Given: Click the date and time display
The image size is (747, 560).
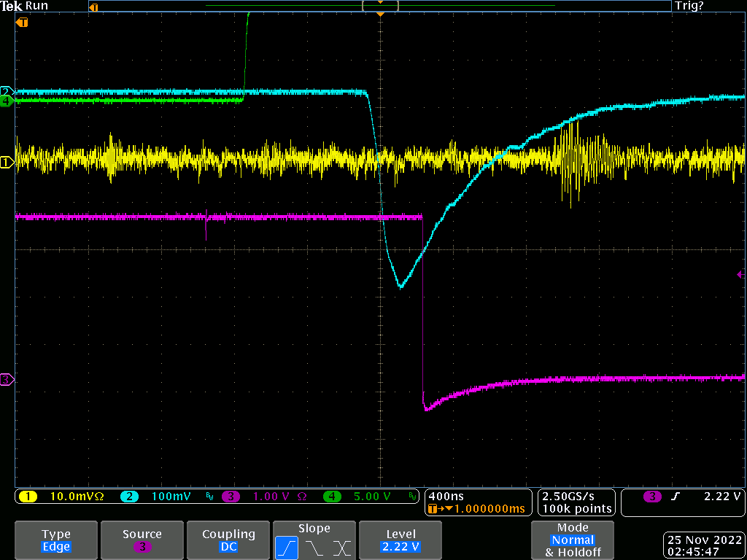Looking at the screenshot, I should click(704, 546).
